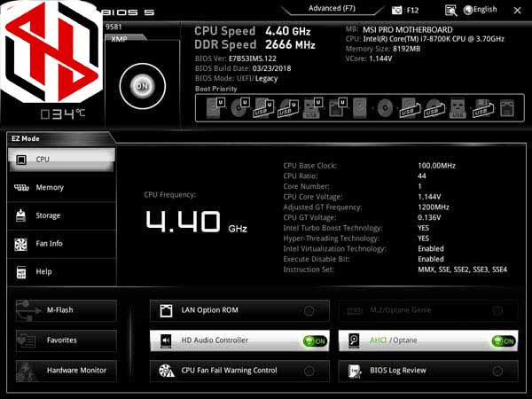Click Intel Virtualization Technology Enabled value

pos(431,248)
